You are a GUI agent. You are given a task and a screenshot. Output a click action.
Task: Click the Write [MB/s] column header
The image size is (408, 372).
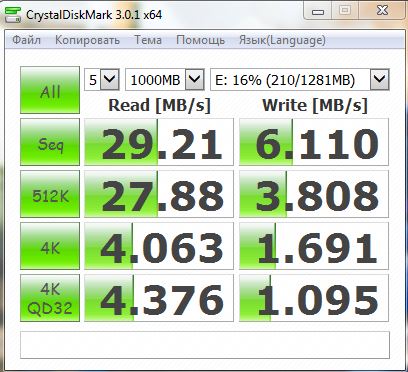(315, 105)
